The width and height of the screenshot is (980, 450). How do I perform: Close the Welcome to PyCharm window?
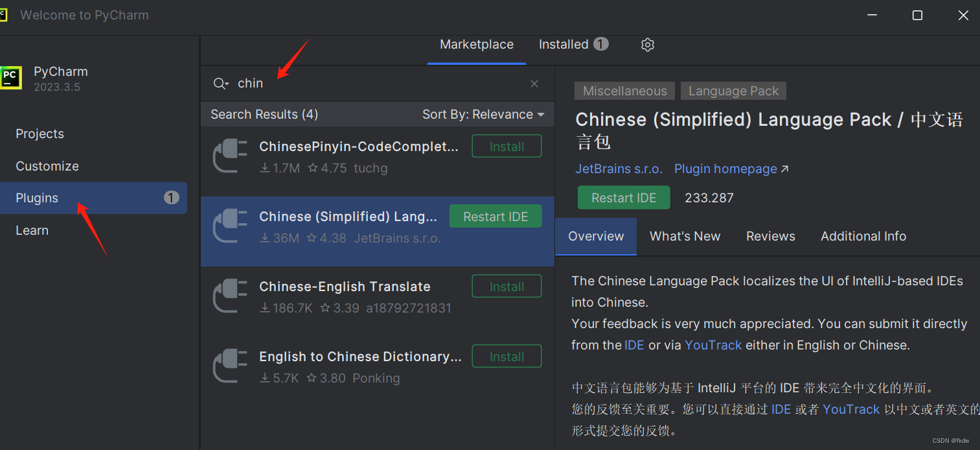click(963, 15)
